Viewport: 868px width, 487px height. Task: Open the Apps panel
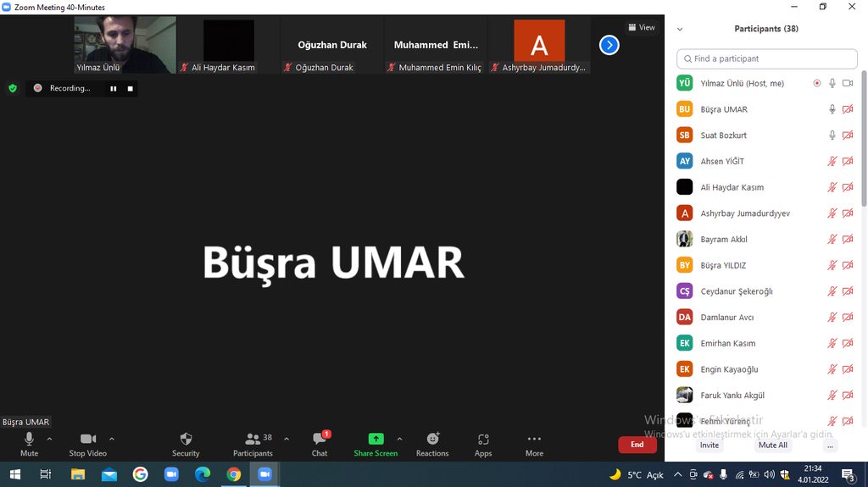483,444
